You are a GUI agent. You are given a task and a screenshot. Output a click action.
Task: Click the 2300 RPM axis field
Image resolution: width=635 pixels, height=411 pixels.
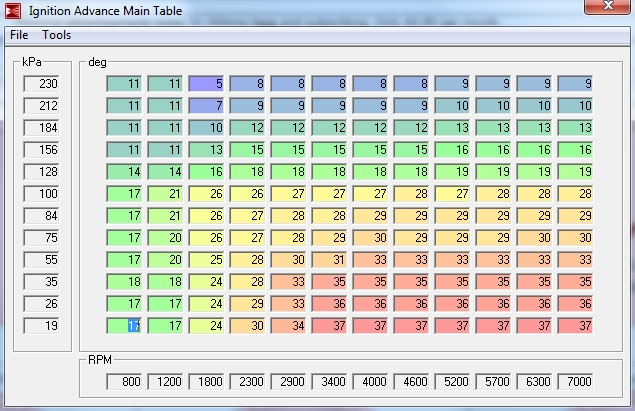point(247,381)
